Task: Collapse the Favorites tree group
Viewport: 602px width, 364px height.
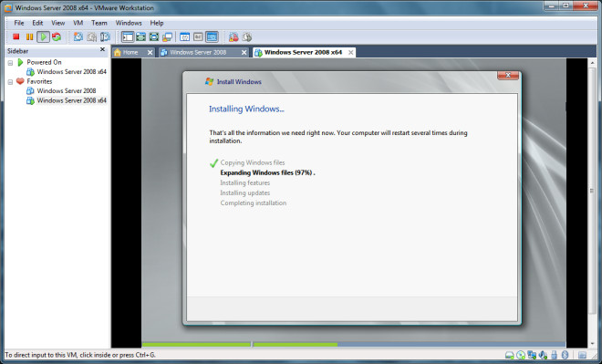Action: [10, 82]
